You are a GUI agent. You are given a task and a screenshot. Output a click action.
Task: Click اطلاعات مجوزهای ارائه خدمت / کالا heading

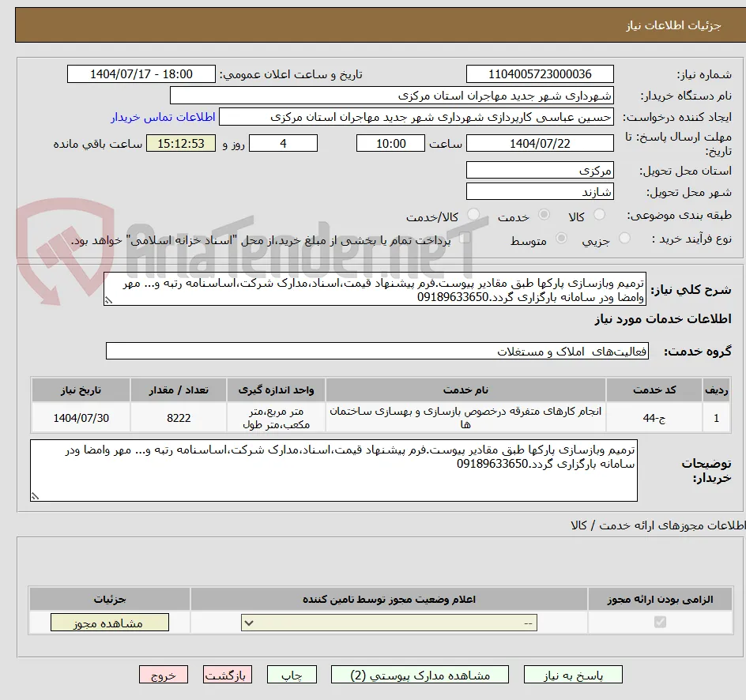point(658,525)
